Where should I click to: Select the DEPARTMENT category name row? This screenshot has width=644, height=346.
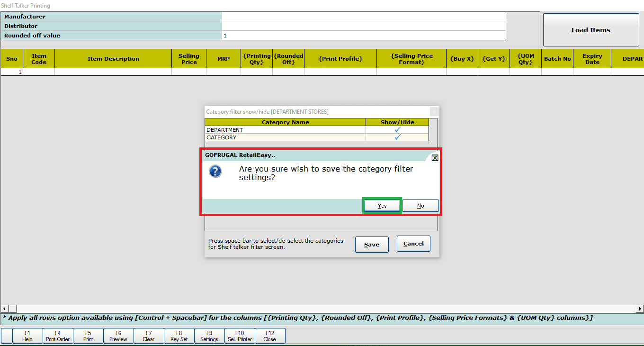(x=286, y=129)
